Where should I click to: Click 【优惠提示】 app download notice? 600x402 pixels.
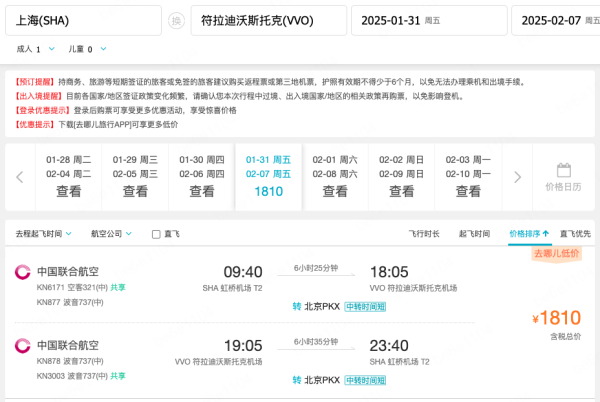tap(96, 125)
